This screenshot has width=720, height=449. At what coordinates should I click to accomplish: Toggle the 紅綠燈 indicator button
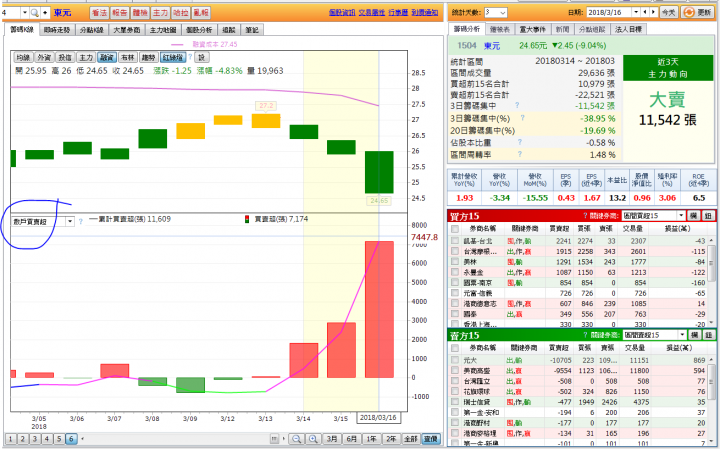pyautogui.click(x=173, y=57)
